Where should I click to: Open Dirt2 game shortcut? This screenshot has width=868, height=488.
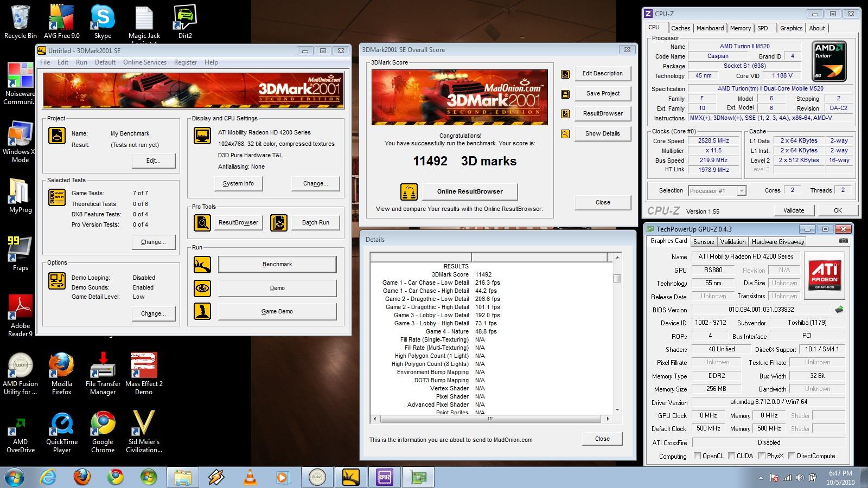[185, 22]
